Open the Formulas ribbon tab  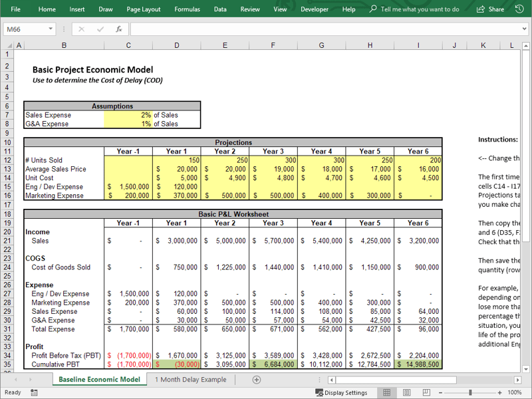pyautogui.click(x=187, y=9)
